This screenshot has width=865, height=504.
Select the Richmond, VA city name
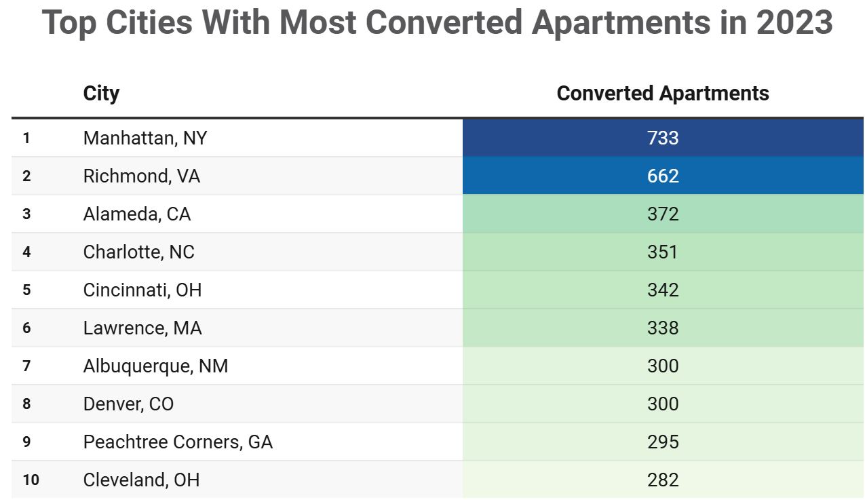pos(141,176)
